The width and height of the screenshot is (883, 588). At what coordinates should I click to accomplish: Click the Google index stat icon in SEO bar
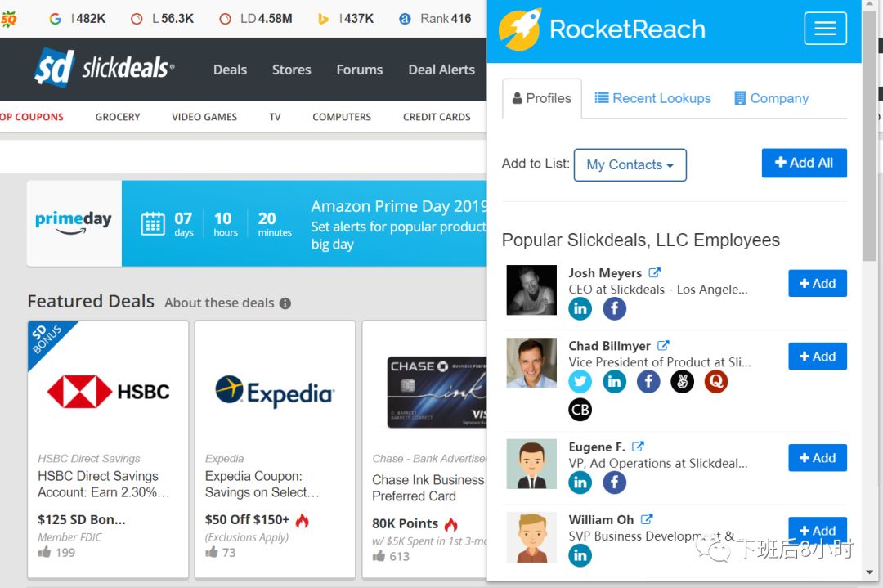click(x=55, y=19)
